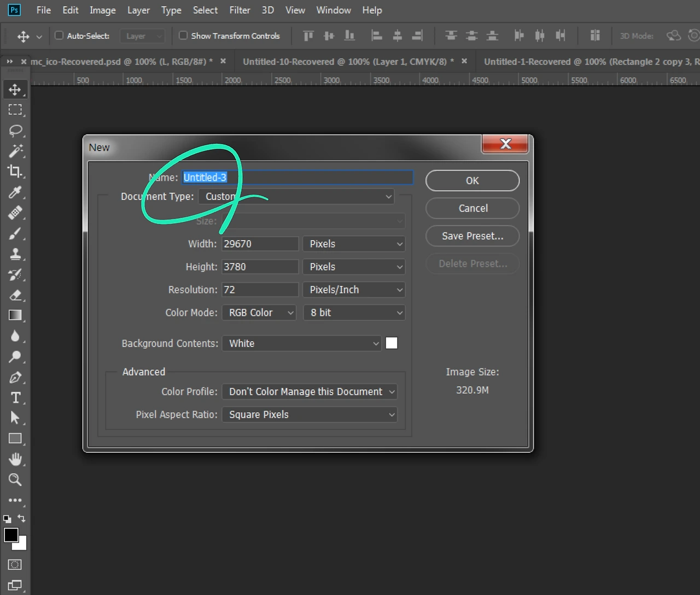Select the Dodge tool
The image size is (700, 595).
coord(15,357)
